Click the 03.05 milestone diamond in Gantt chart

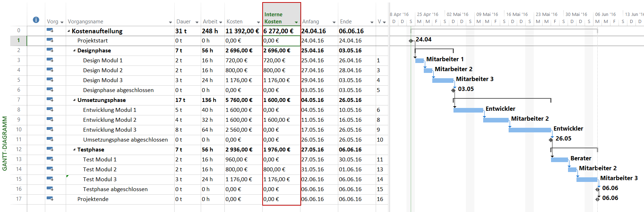[x=453, y=90]
